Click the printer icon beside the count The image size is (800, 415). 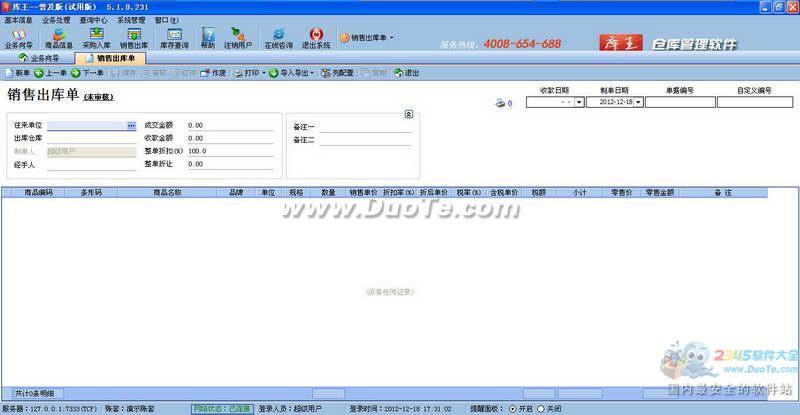pos(500,103)
